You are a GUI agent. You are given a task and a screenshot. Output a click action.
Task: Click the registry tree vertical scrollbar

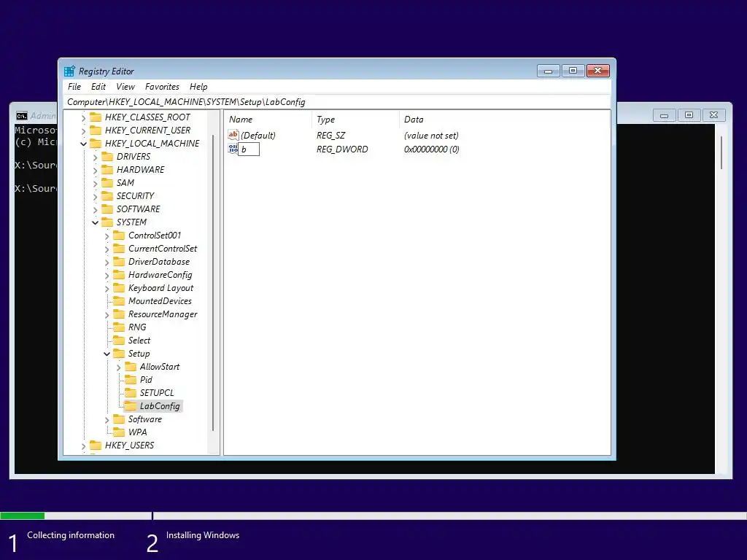213,283
